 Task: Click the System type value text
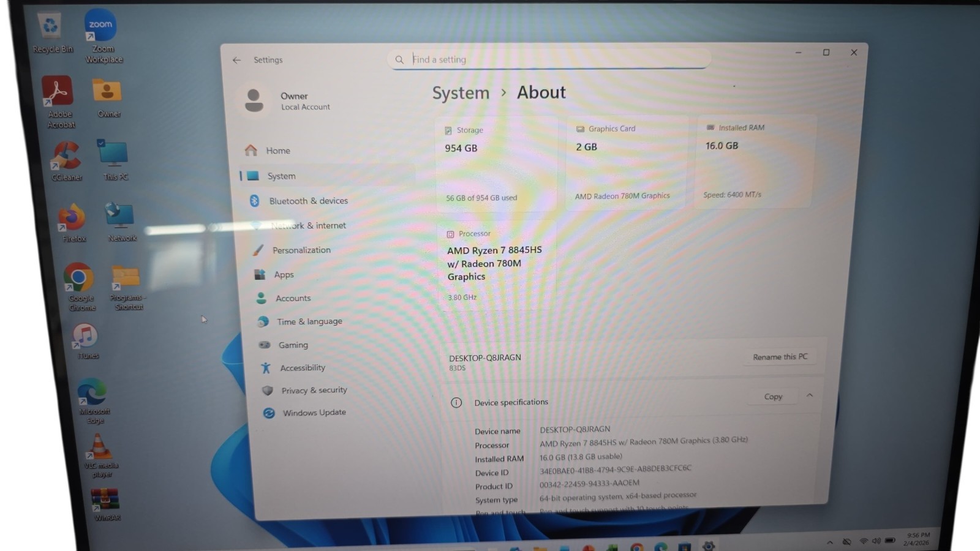[x=617, y=497]
